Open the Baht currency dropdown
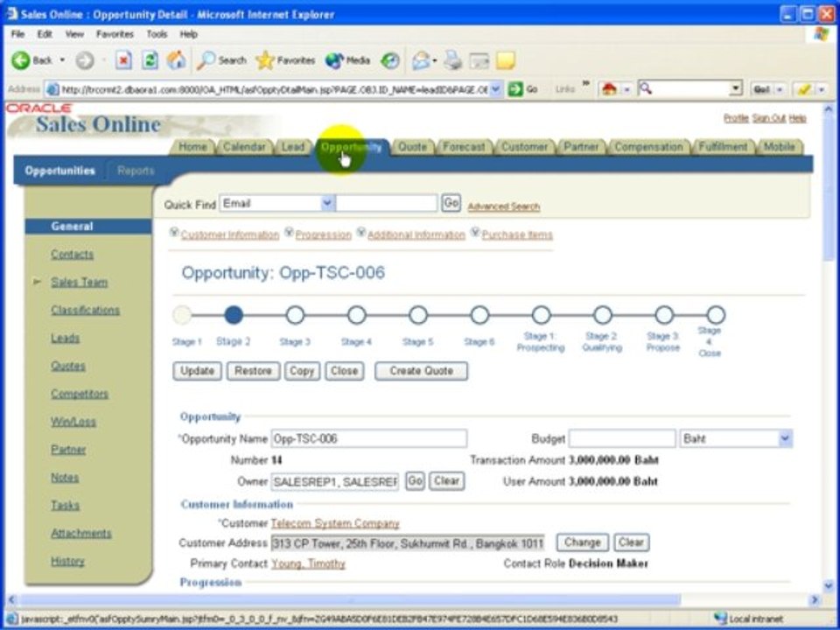This screenshot has width=840, height=630. [x=785, y=438]
